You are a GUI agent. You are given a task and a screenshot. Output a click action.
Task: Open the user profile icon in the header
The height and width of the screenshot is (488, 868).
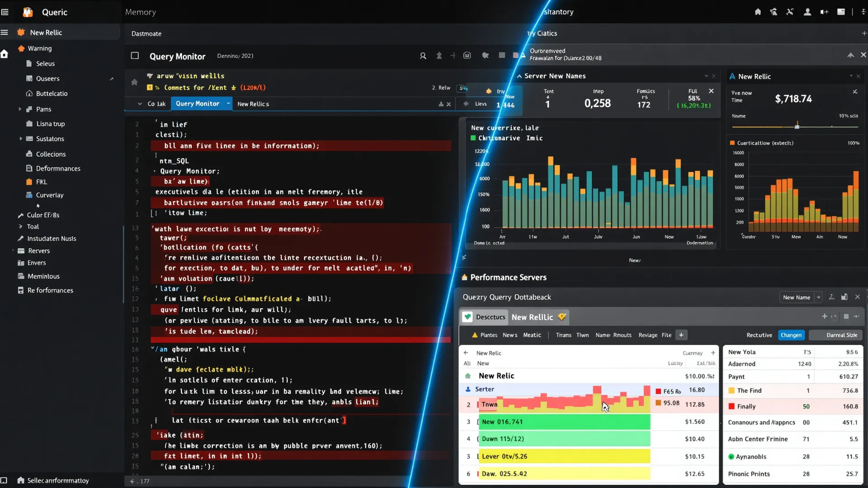tap(807, 12)
